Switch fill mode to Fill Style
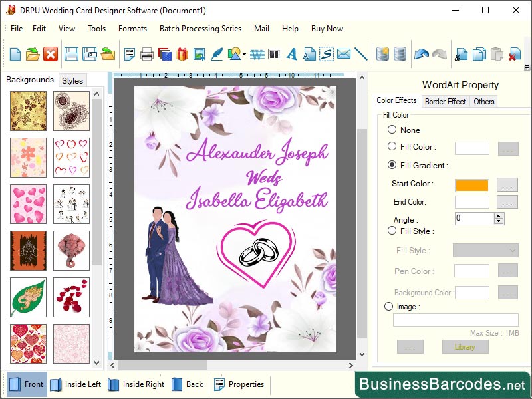The height and width of the screenshot is (399, 532). (392, 231)
